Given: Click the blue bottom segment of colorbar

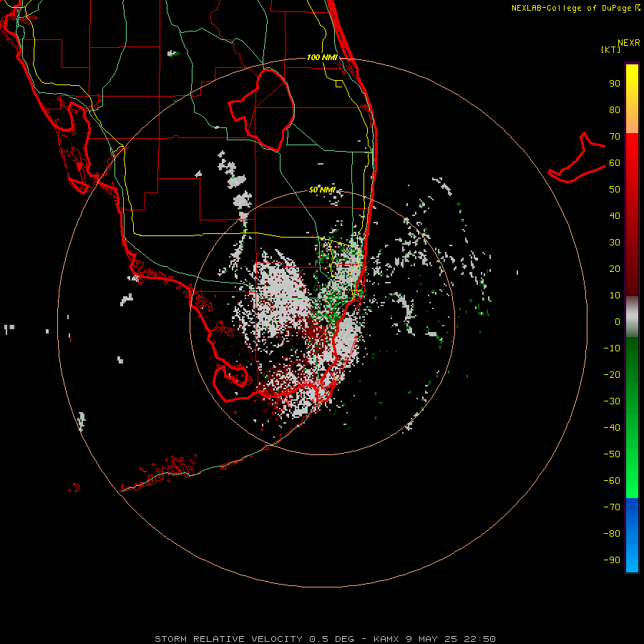Looking at the screenshot, I should 632,535.
